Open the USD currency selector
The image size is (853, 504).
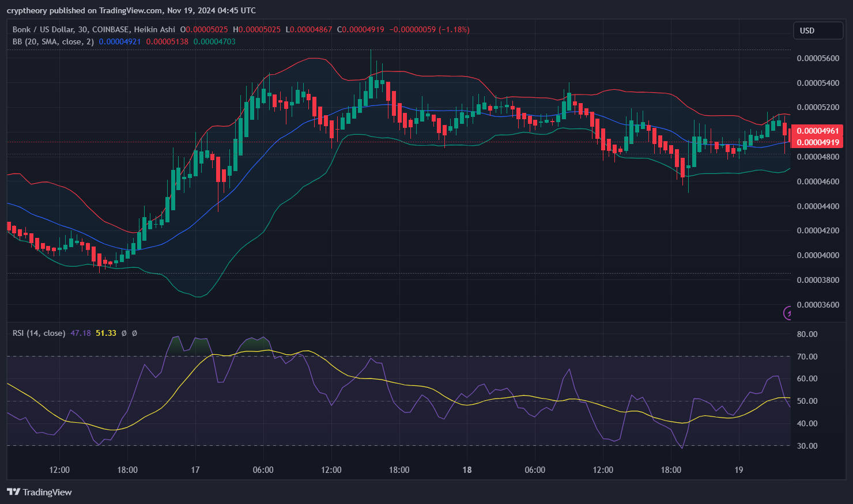point(818,31)
